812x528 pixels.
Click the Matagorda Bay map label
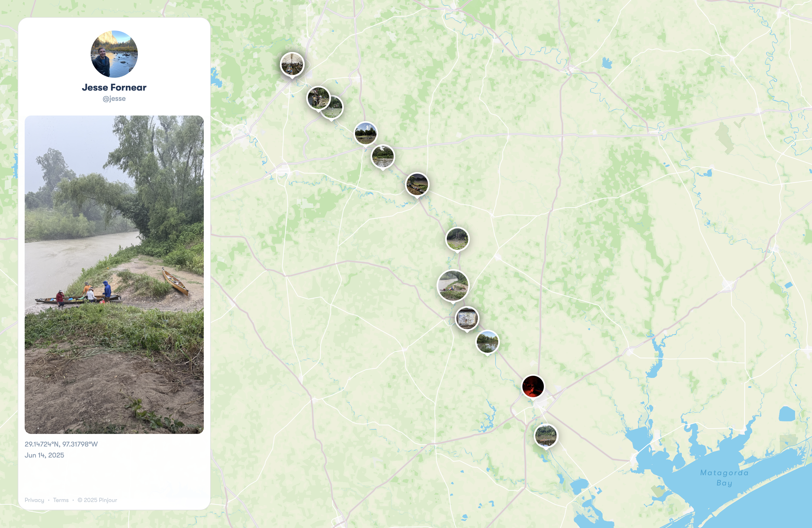[x=724, y=478]
